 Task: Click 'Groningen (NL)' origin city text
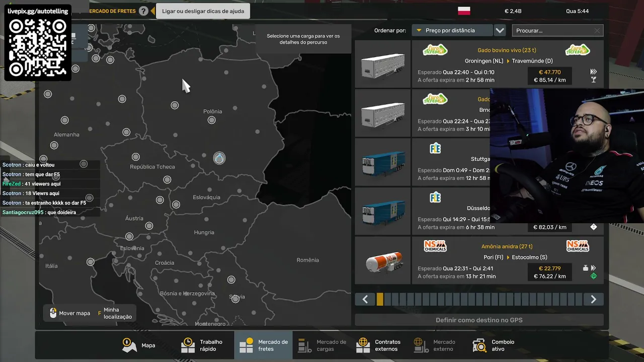(484, 61)
